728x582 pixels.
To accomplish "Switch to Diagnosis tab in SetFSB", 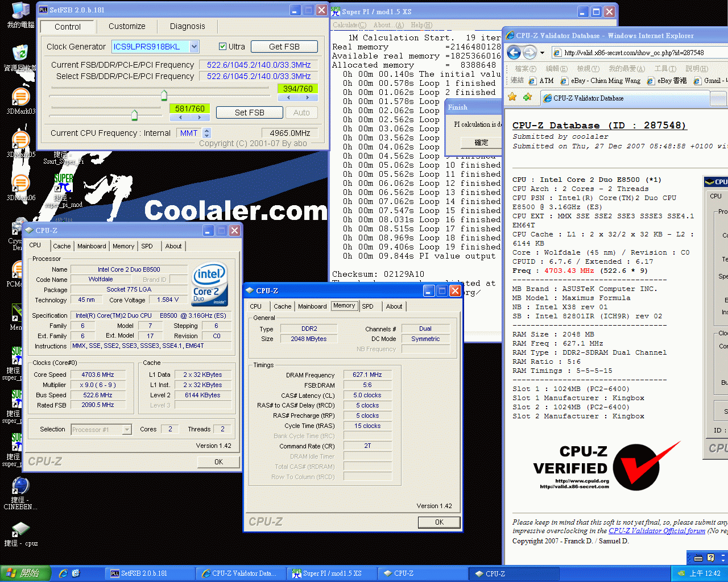I will tap(187, 26).
